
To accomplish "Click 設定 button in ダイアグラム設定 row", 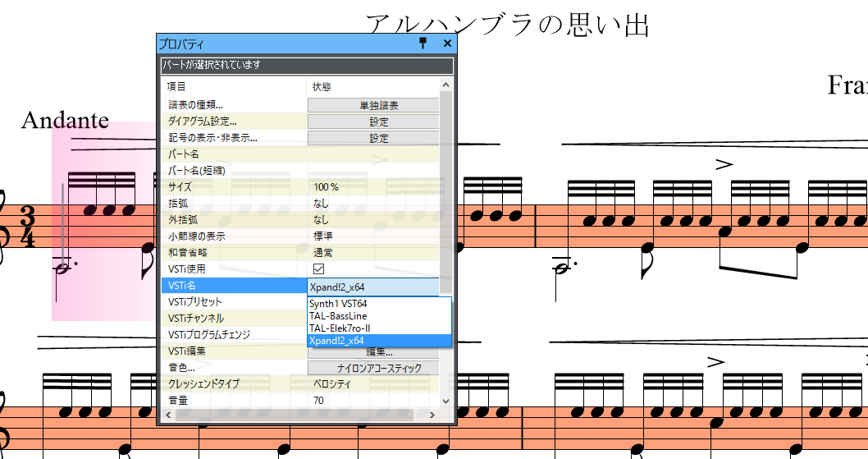I will (x=373, y=122).
